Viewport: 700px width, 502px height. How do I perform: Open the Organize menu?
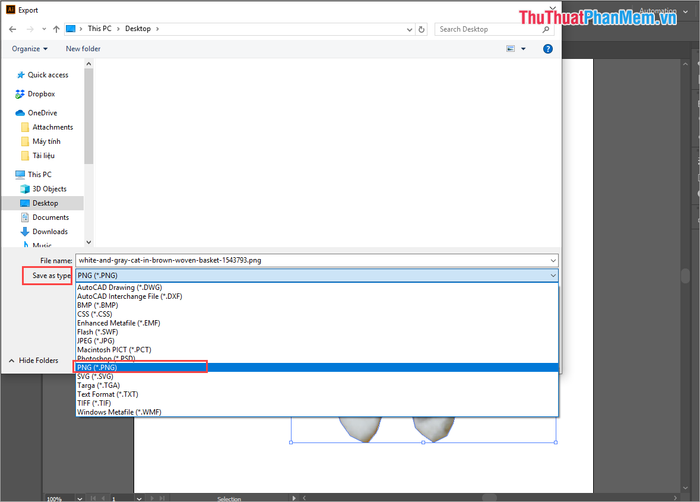[29, 49]
